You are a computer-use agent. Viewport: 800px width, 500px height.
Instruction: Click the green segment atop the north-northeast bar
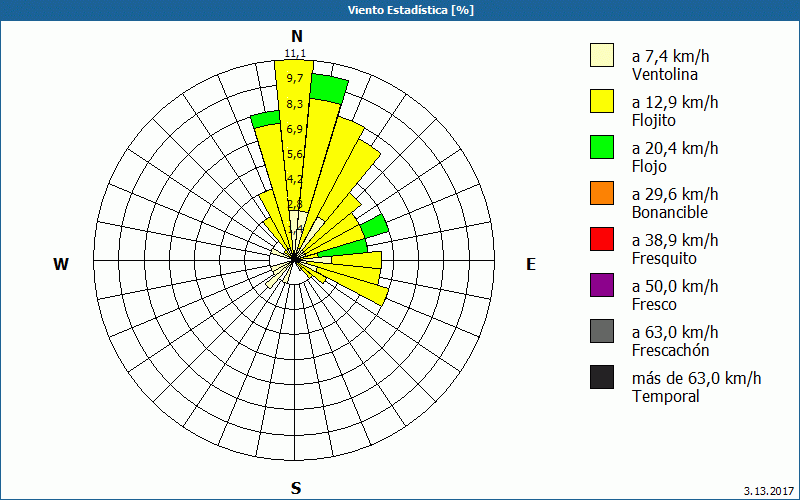[329, 89]
